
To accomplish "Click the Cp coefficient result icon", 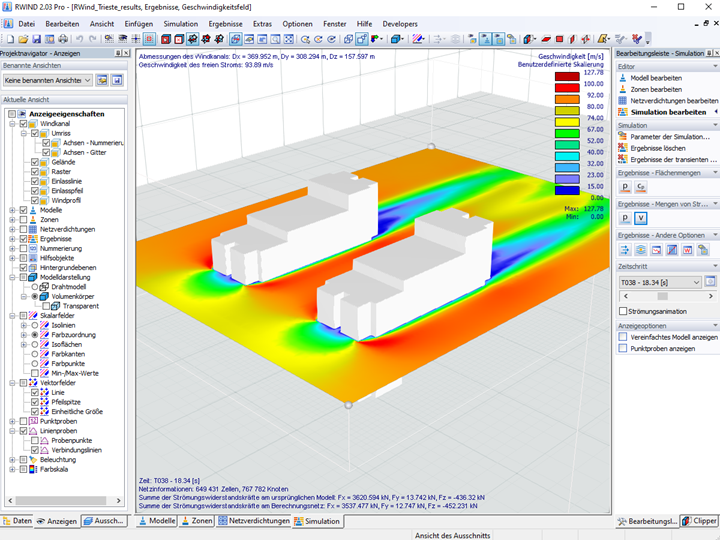I will point(641,187).
